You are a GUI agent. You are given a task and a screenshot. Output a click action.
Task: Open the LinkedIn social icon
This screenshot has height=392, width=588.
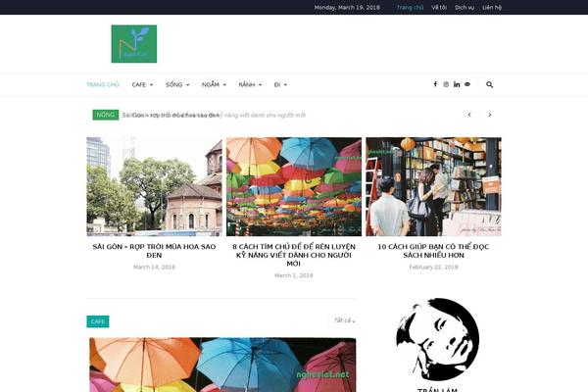pos(457,84)
